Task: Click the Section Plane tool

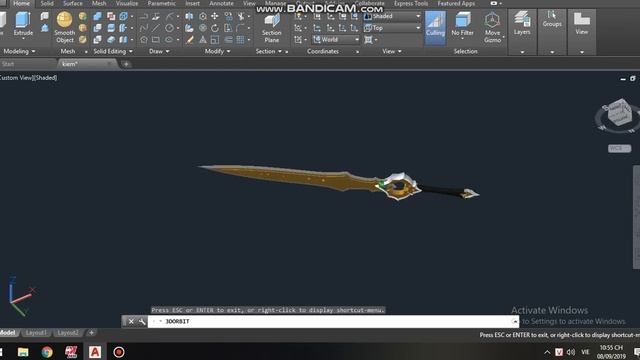Action: (x=271, y=28)
